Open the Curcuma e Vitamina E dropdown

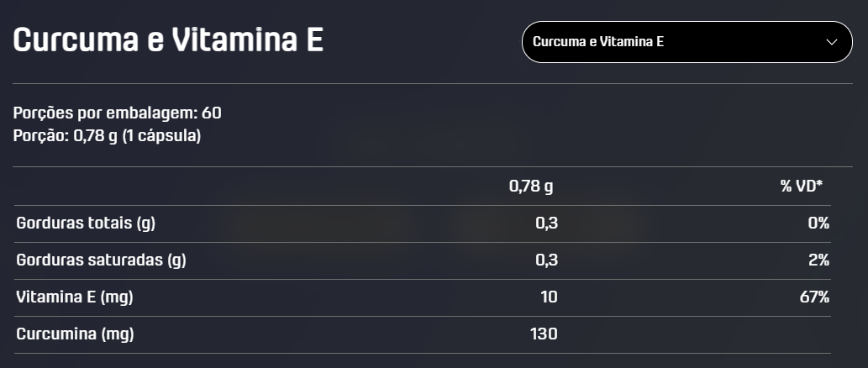tap(687, 42)
